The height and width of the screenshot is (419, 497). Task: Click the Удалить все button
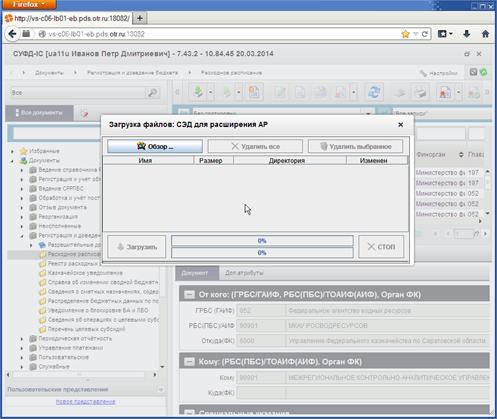(x=255, y=146)
